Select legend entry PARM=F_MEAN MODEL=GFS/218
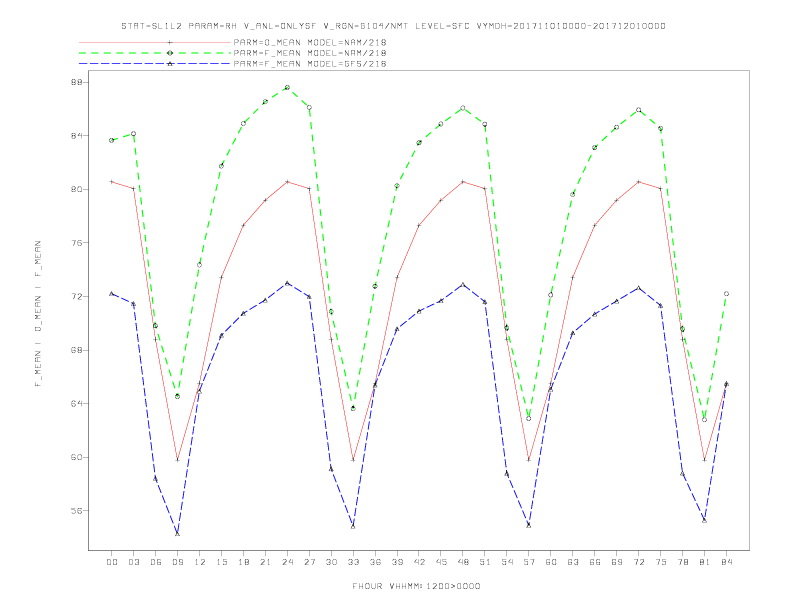This screenshot has height=612, width=792. 310,64
